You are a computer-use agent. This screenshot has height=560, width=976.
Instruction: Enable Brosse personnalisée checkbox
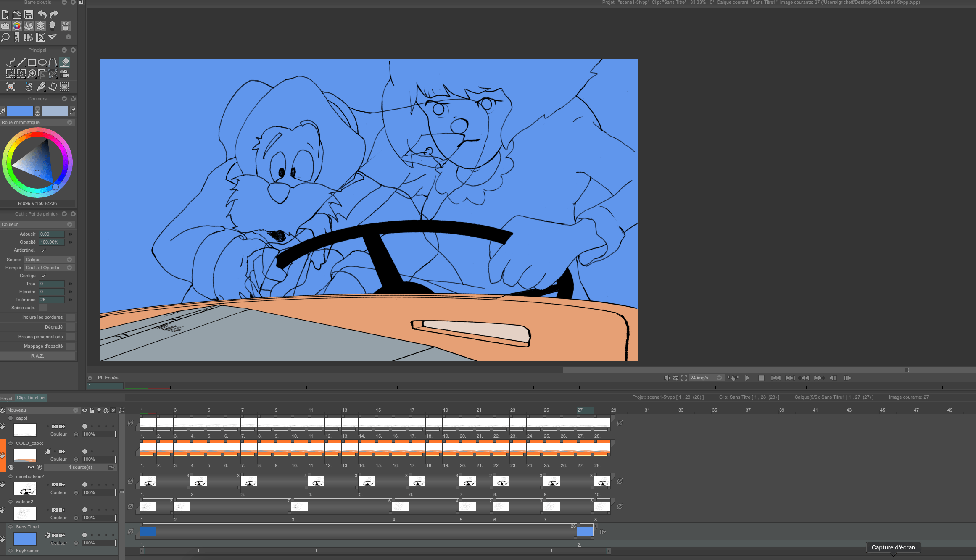click(x=71, y=337)
